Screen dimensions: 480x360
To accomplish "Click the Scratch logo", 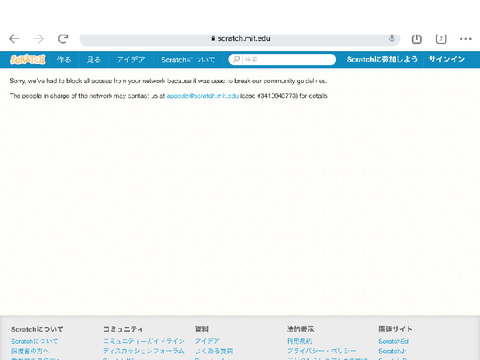I will click(28, 59).
